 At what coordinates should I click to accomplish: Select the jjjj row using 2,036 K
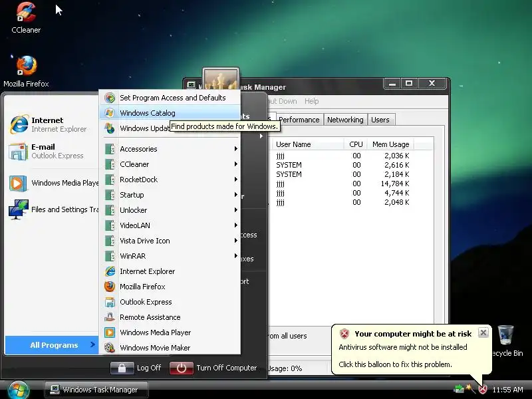pyautogui.click(x=351, y=156)
